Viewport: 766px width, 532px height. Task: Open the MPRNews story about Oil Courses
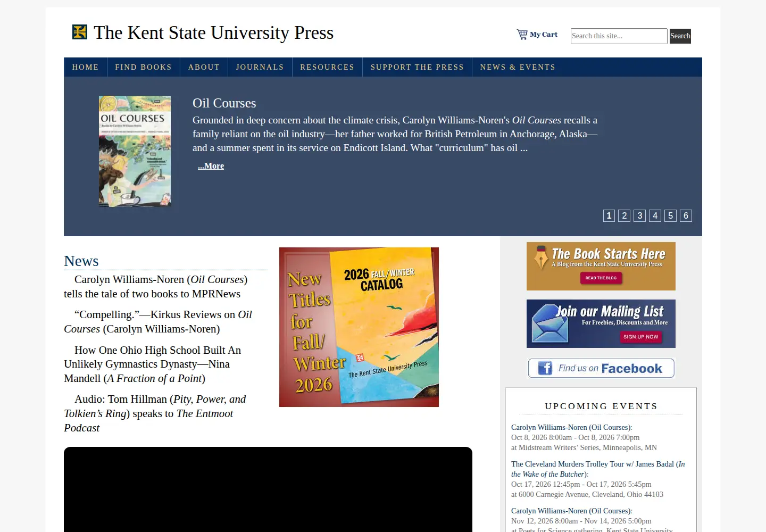(156, 287)
